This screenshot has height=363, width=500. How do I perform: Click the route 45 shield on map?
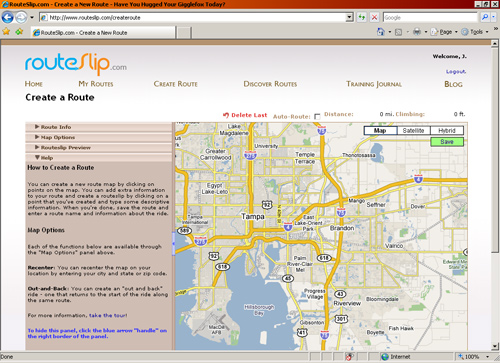click(288, 278)
